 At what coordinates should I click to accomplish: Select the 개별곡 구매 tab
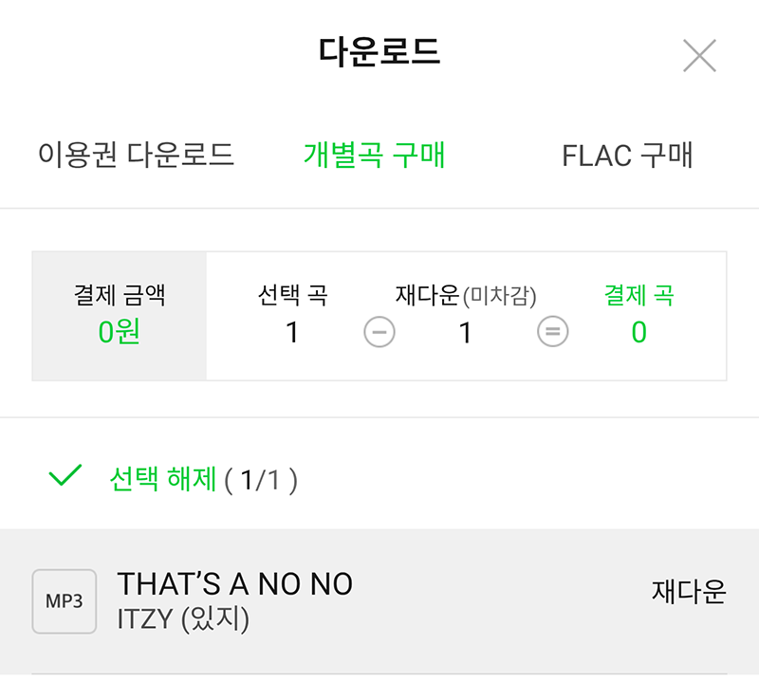coord(374,156)
